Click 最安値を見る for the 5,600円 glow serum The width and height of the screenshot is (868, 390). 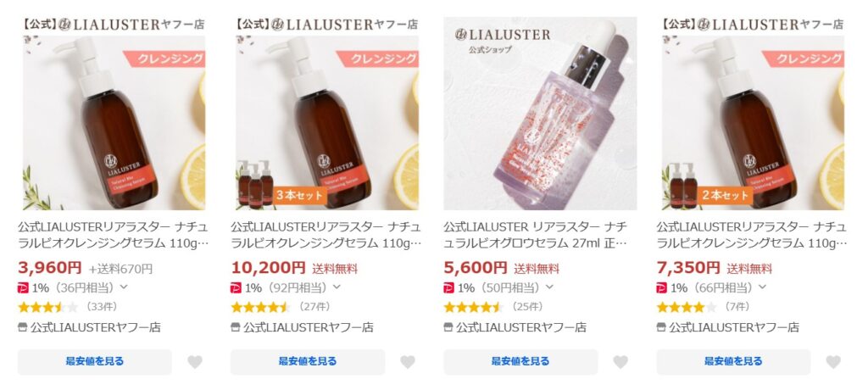(520, 362)
